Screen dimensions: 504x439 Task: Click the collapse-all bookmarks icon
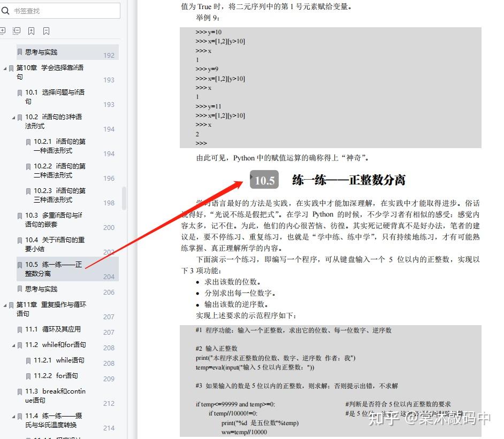coord(17,31)
